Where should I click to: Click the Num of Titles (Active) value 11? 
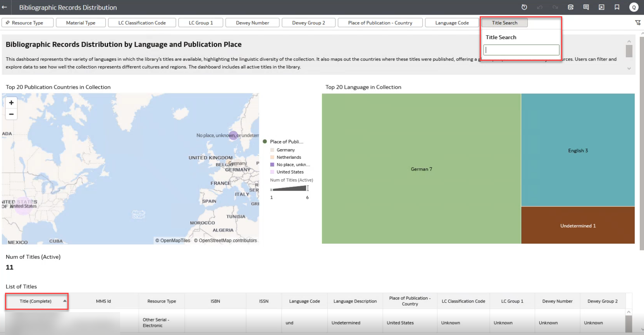10,267
